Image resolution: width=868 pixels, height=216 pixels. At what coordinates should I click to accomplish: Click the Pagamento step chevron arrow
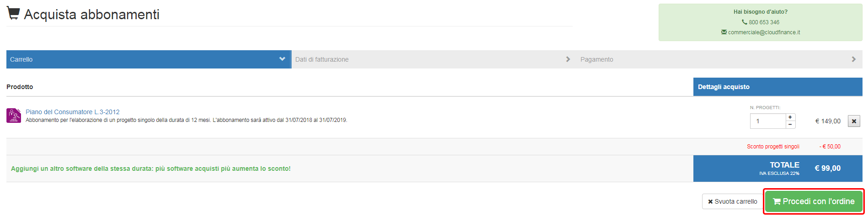coord(853,59)
